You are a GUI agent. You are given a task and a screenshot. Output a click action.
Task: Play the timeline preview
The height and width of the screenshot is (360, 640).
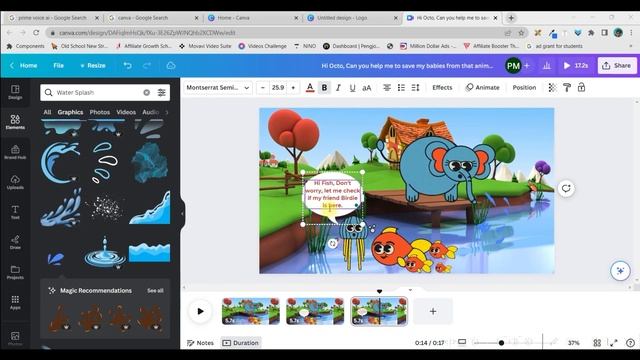tap(200, 311)
